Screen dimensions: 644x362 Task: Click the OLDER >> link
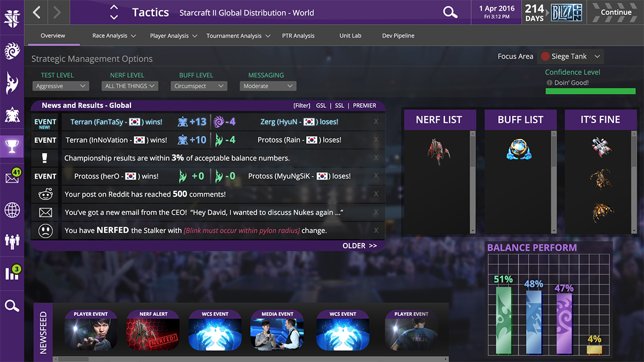click(x=360, y=246)
